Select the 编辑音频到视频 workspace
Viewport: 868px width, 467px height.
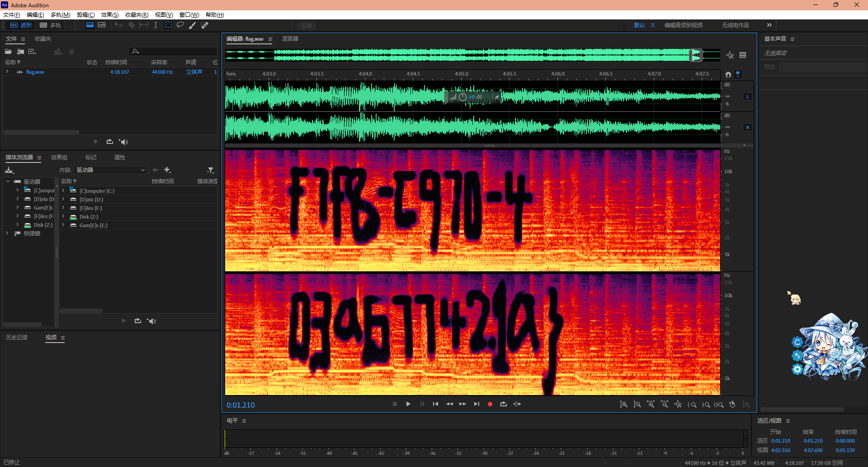click(683, 25)
